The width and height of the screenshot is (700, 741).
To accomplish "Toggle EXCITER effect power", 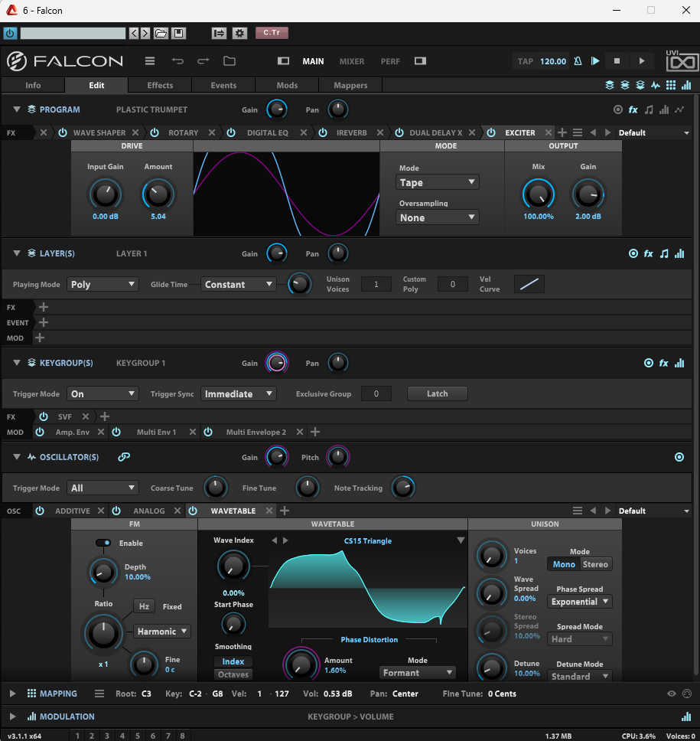I will click(x=491, y=132).
